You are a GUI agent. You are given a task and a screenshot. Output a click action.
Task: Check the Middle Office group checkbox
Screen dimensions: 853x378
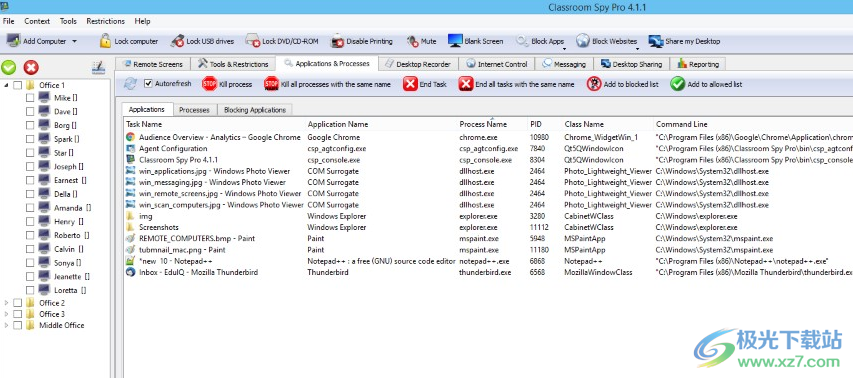coord(17,325)
